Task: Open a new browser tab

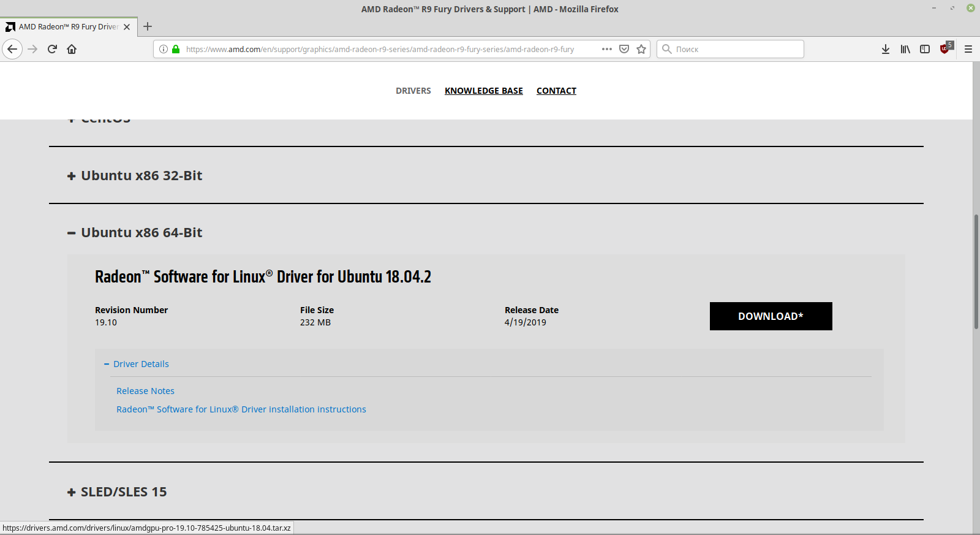Action: [x=148, y=26]
